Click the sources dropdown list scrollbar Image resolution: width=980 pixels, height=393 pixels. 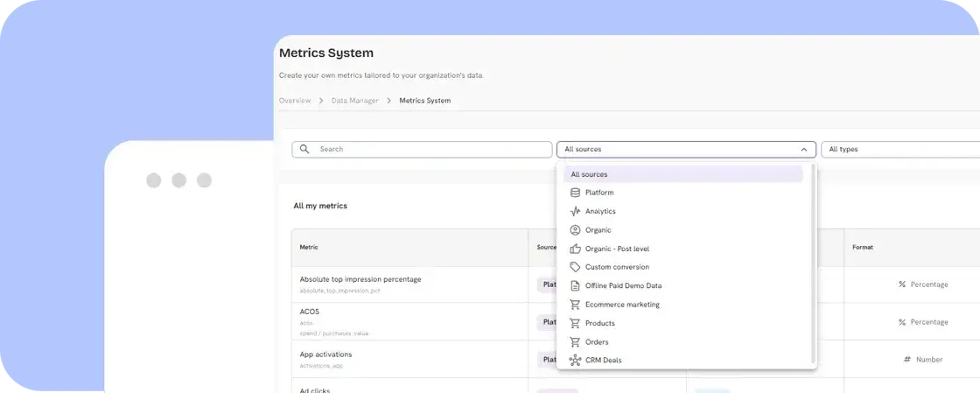(813, 263)
